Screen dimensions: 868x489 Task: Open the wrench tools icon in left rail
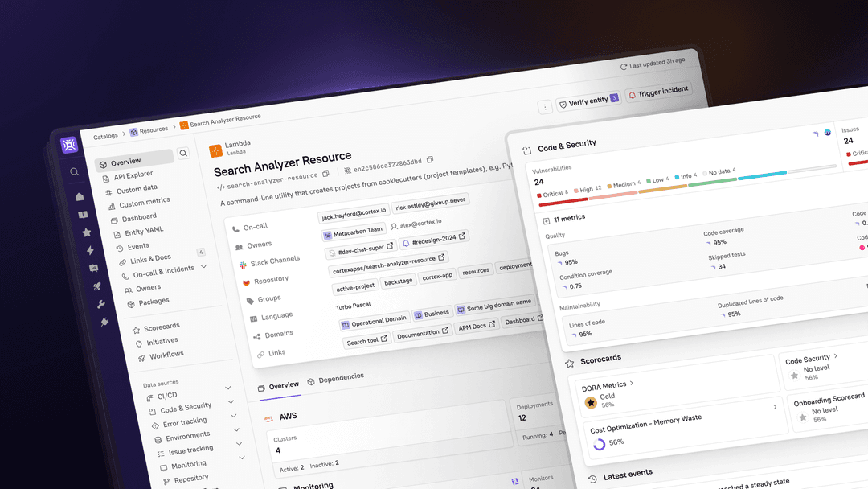100,304
